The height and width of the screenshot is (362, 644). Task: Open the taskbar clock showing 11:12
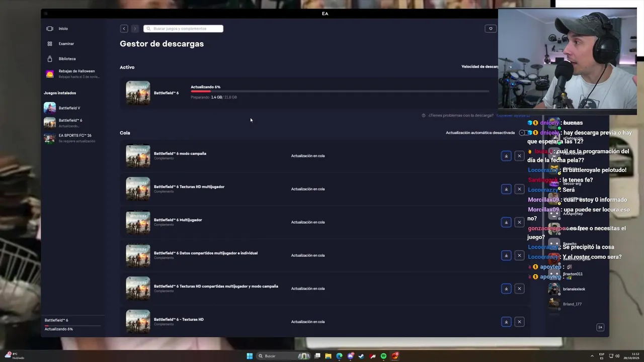tap(631, 356)
